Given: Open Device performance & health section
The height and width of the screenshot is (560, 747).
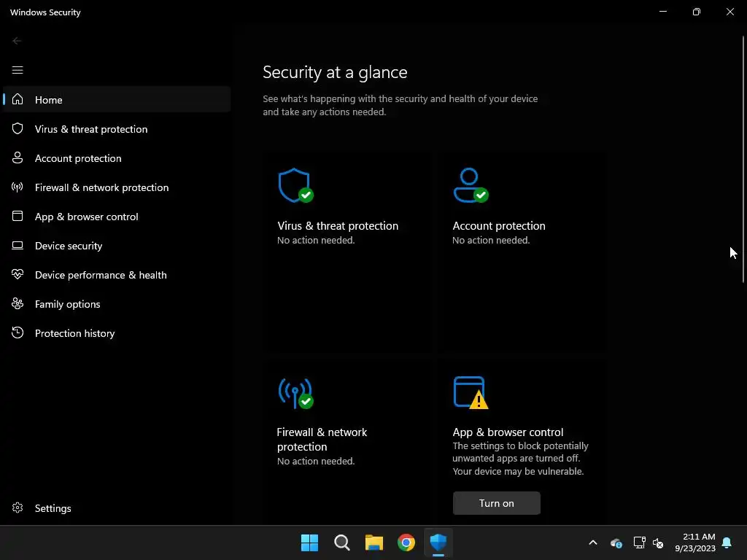Looking at the screenshot, I should point(117,275).
